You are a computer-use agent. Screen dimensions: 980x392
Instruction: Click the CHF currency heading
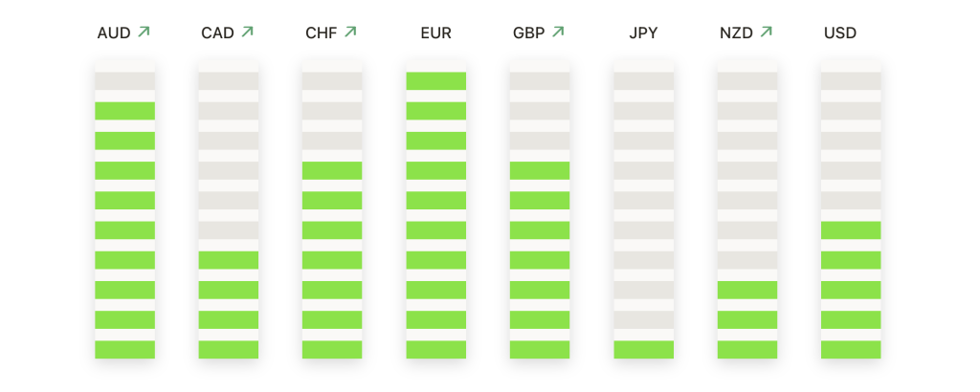click(321, 33)
